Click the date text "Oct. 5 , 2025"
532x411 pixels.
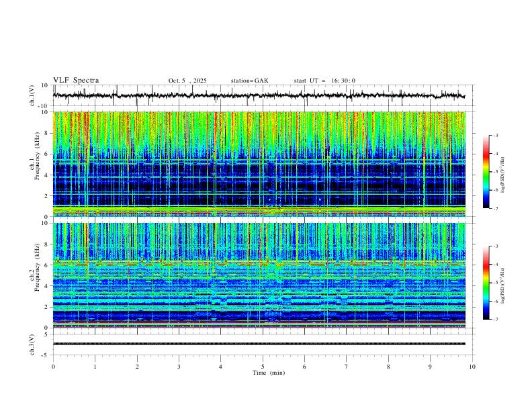point(187,81)
